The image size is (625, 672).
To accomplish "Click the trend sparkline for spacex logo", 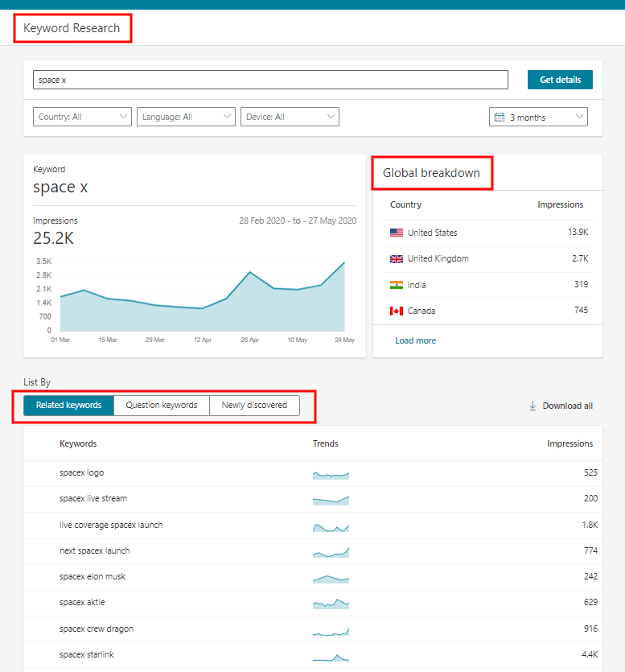I will 331,475.
